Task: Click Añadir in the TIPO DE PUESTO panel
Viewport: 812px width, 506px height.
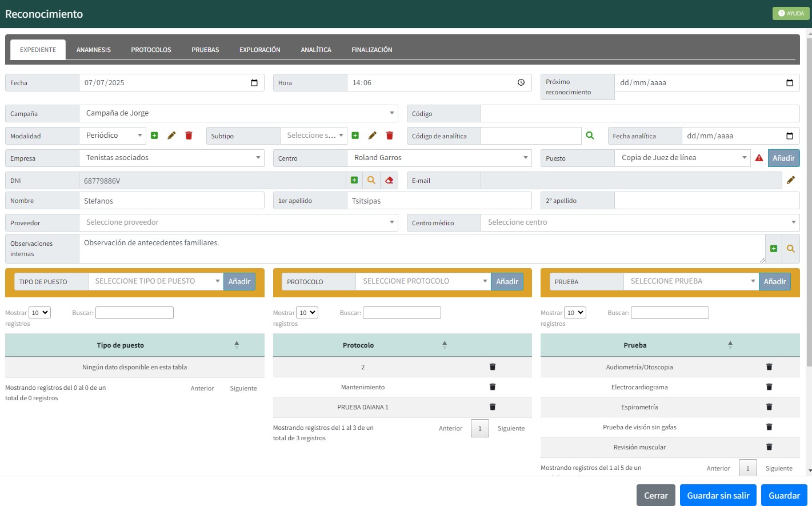Action: pos(239,281)
